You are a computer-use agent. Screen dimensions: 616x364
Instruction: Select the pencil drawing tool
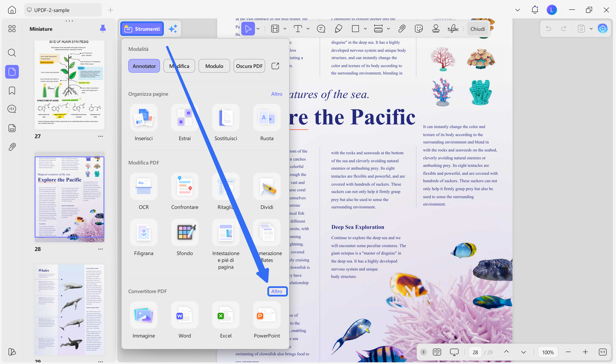click(x=339, y=29)
